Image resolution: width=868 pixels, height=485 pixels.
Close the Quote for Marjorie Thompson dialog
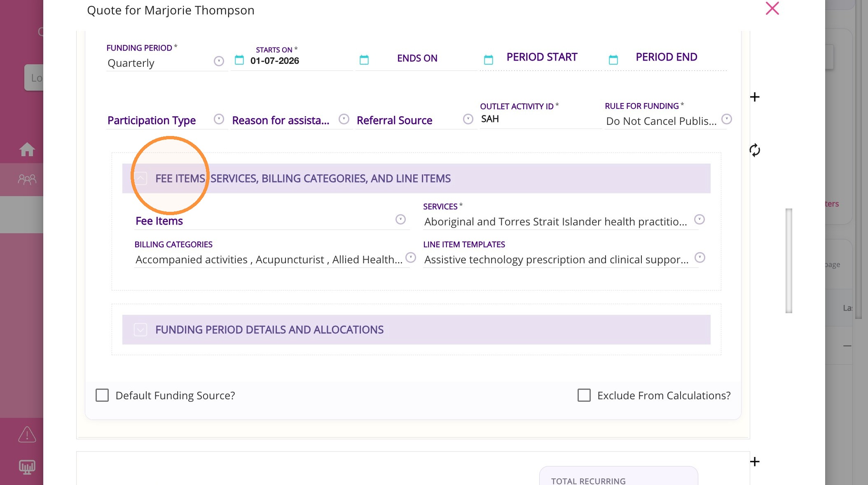772,8
